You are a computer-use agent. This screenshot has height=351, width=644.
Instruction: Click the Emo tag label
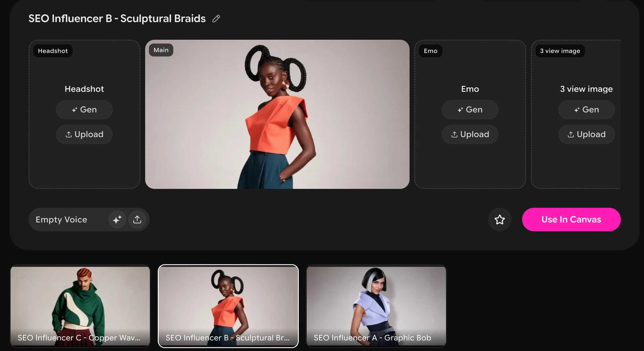click(x=430, y=51)
